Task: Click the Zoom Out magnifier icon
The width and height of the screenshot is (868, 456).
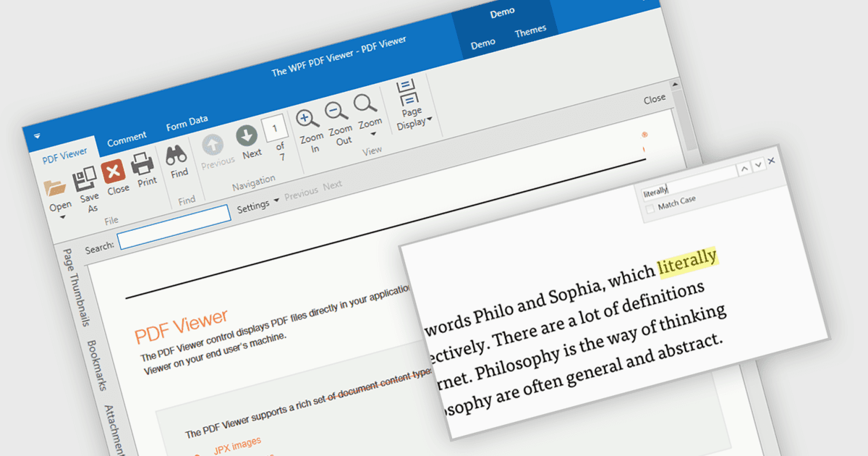Action: [336, 111]
